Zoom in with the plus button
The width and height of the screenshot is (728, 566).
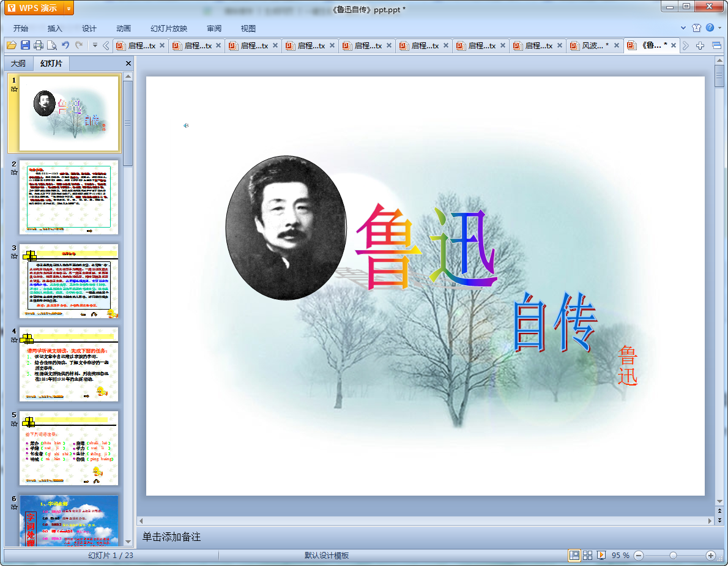[x=711, y=556]
